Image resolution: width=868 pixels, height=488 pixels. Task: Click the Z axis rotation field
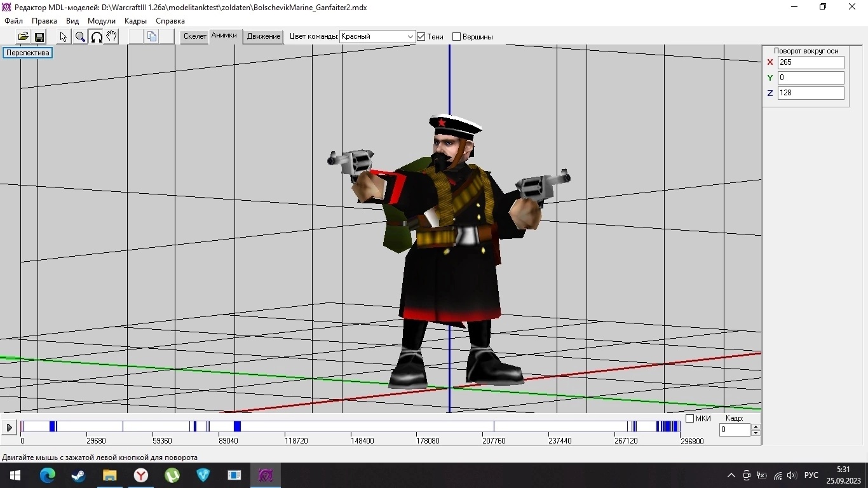tap(811, 93)
